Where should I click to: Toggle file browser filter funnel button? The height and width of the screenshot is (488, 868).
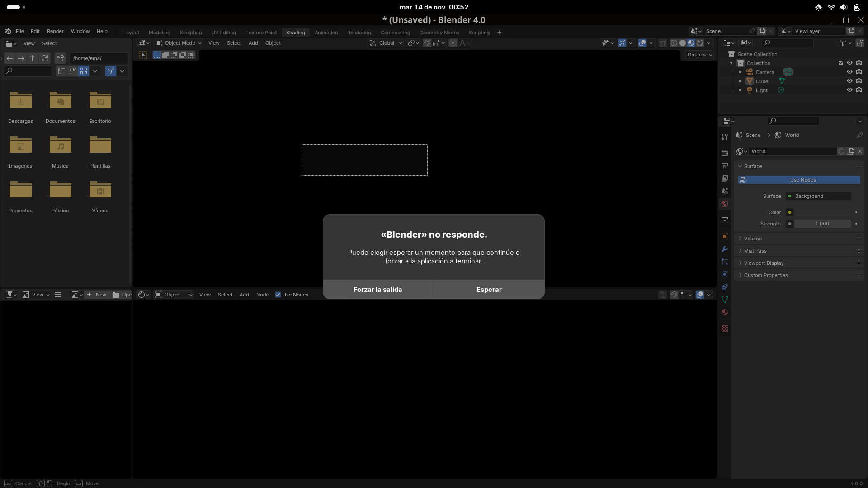(x=111, y=71)
